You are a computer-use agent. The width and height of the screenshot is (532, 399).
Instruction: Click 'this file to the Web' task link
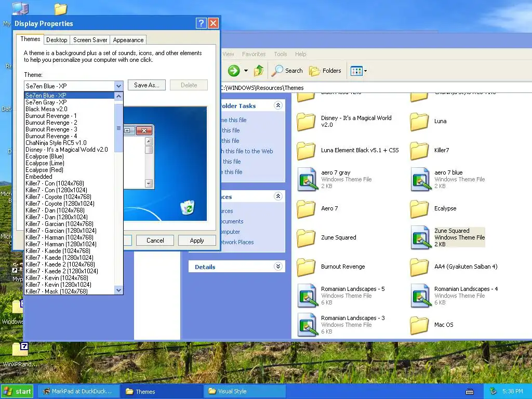(247, 151)
